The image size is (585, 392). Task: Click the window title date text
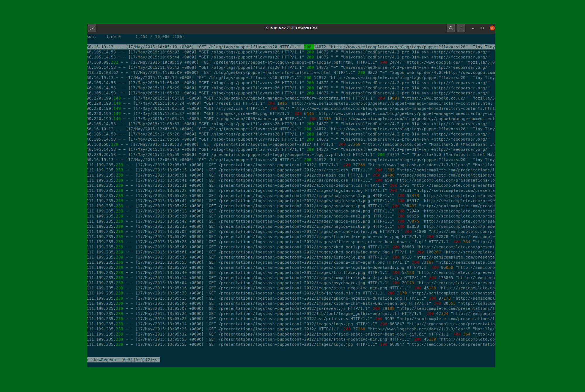292,28
